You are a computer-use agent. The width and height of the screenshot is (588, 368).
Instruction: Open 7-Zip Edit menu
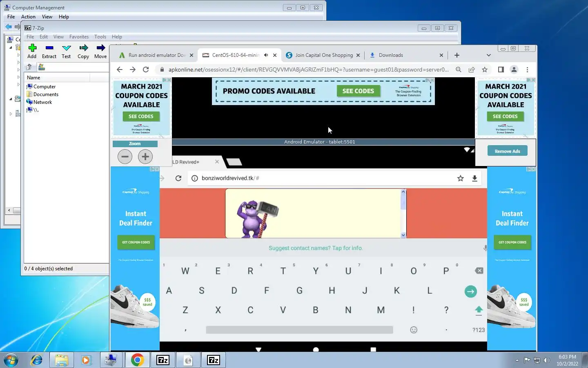pos(44,37)
